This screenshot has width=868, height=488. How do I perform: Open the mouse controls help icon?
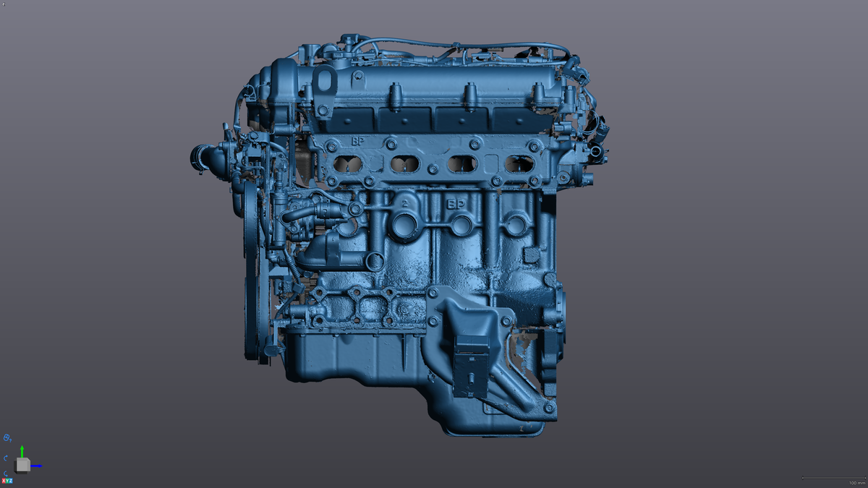tap(7, 438)
